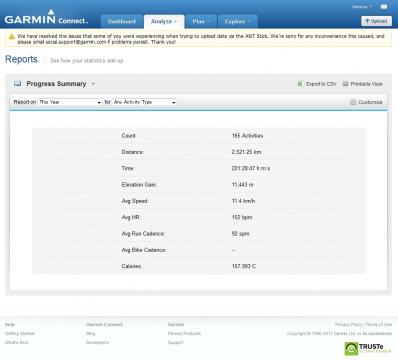398x360 pixels.
Task: Click the Upload button
Action: pyautogui.click(x=376, y=21)
